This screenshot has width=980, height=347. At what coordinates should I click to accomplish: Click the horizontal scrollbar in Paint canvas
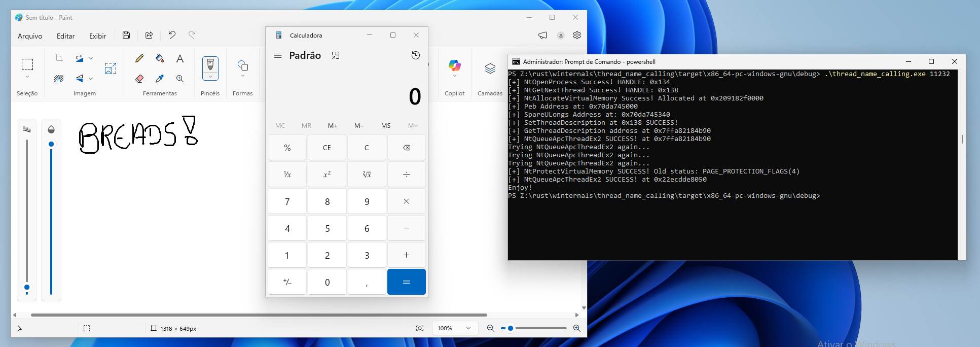(x=259, y=315)
